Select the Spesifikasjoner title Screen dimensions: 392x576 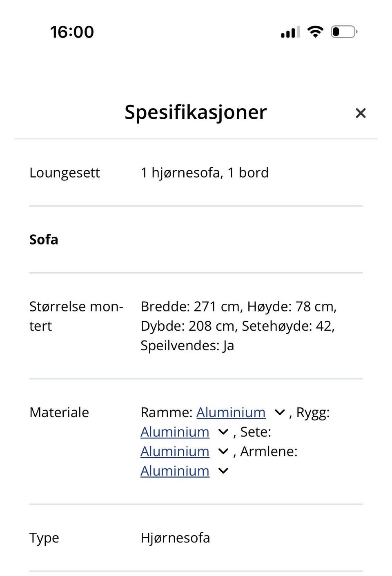[196, 112]
